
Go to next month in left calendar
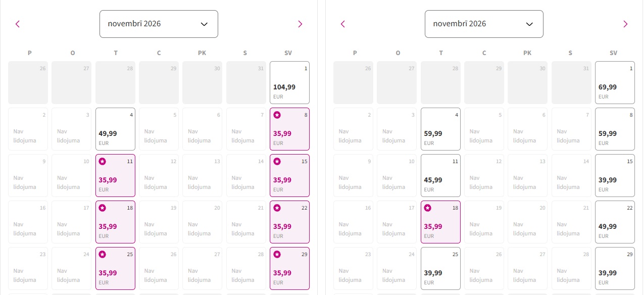[x=300, y=24]
